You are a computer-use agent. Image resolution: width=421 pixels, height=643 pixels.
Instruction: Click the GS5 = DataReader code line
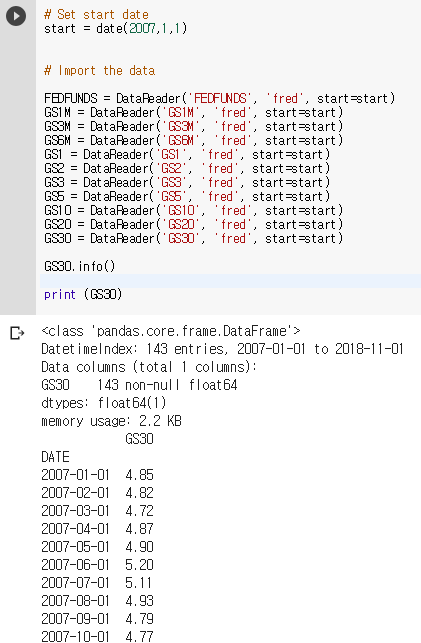coord(187,196)
